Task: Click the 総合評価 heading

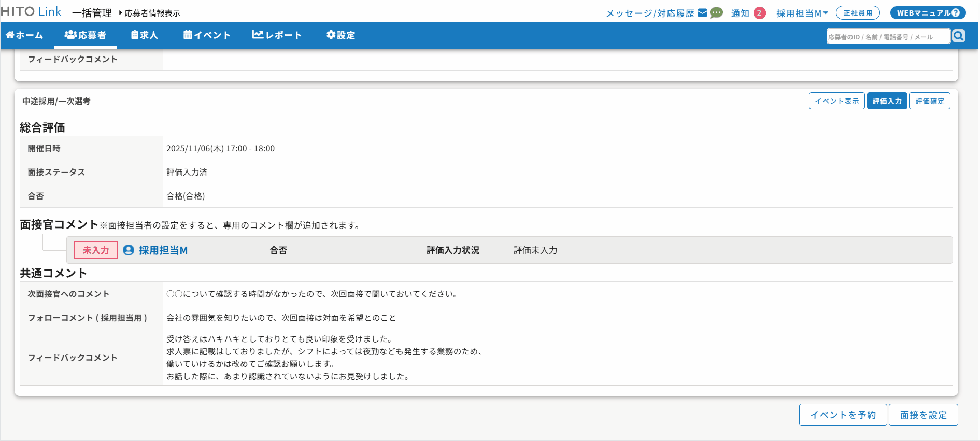Action: 42,127
